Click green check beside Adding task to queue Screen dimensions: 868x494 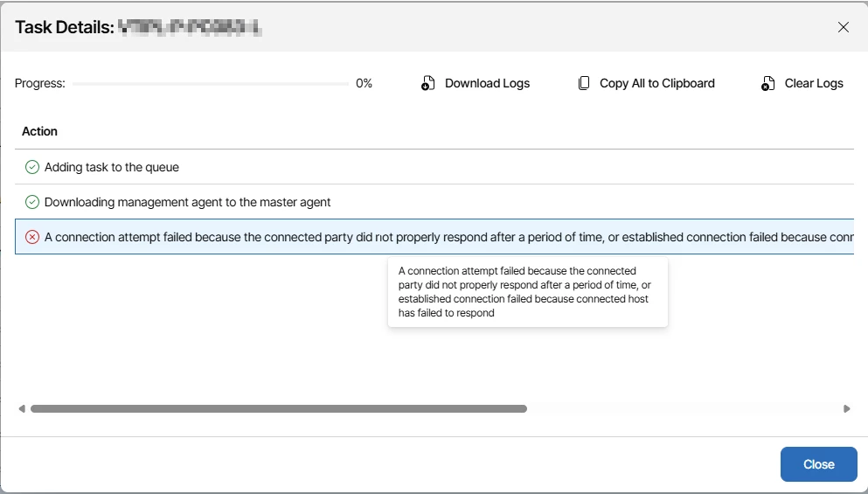point(32,167)
